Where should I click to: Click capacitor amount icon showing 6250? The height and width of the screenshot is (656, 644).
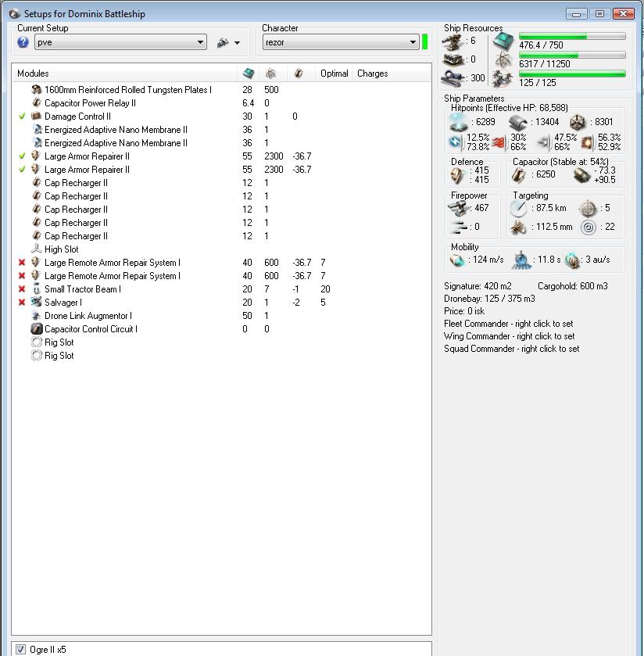coord(518,175)
